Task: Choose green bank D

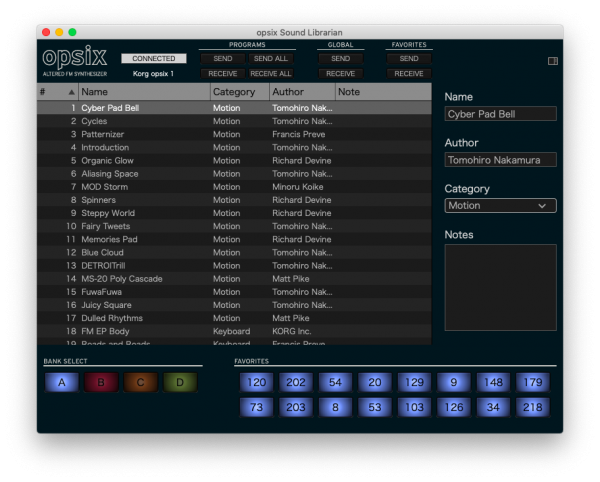Action: tap(180, 382)
